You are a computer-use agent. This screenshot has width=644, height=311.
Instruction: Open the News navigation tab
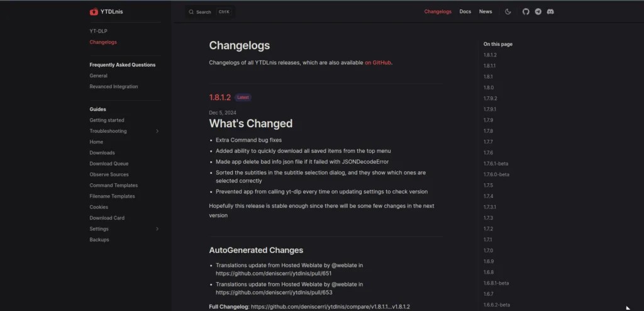click(x=485, y=11)
